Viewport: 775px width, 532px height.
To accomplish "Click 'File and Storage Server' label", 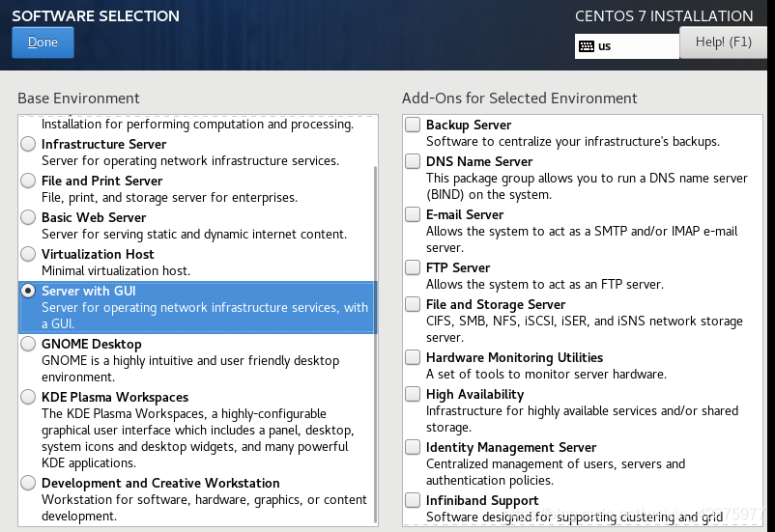I will 496,304.
